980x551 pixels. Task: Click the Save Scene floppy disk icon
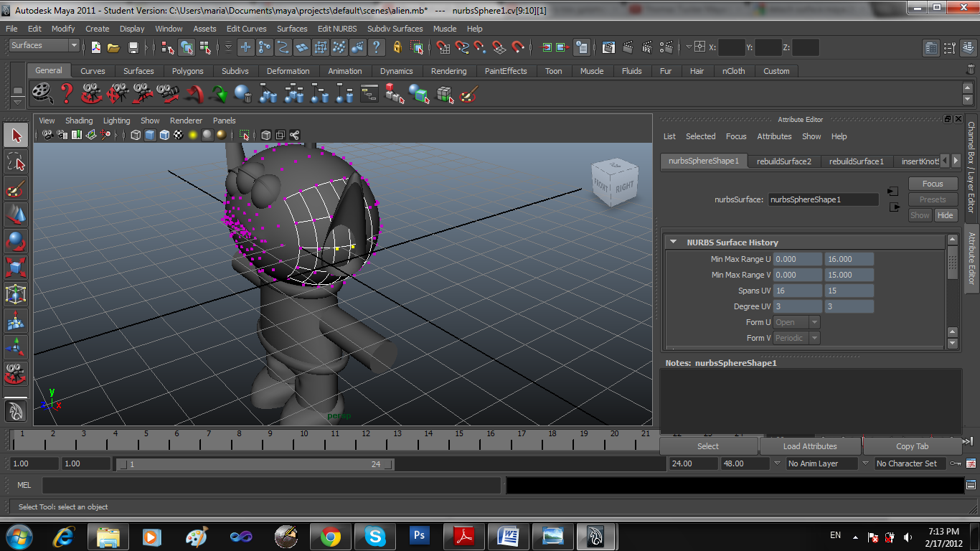coord(133,47)
